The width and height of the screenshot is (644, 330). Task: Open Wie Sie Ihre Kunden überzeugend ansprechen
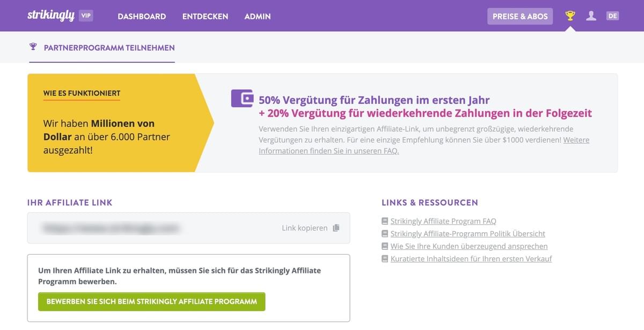469,246
